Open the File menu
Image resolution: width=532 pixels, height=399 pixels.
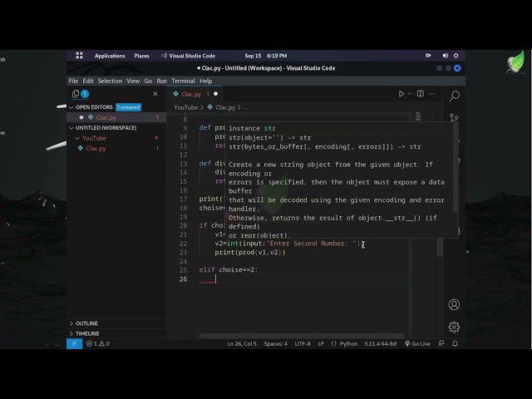pyautogui.click(x=73, y=81)
